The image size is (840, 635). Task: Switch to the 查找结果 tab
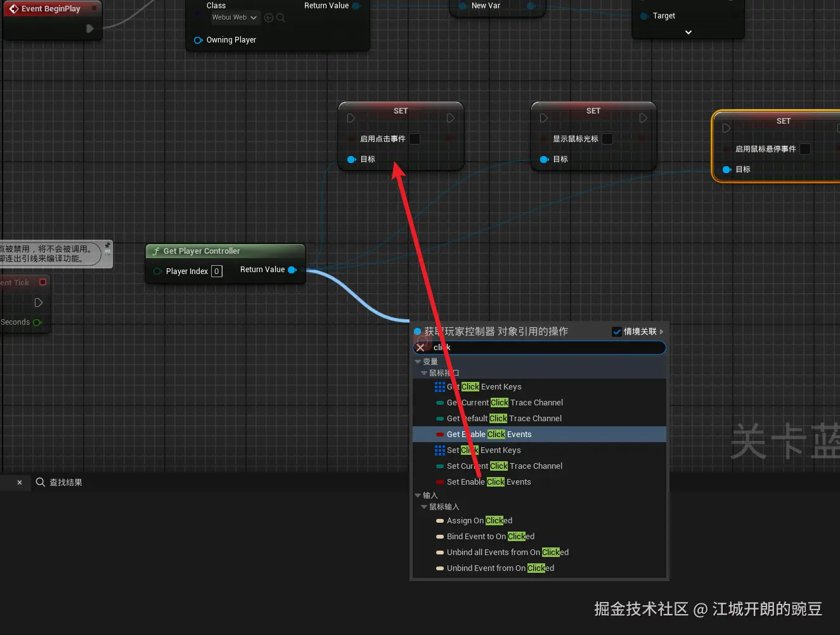click(59, 483)
